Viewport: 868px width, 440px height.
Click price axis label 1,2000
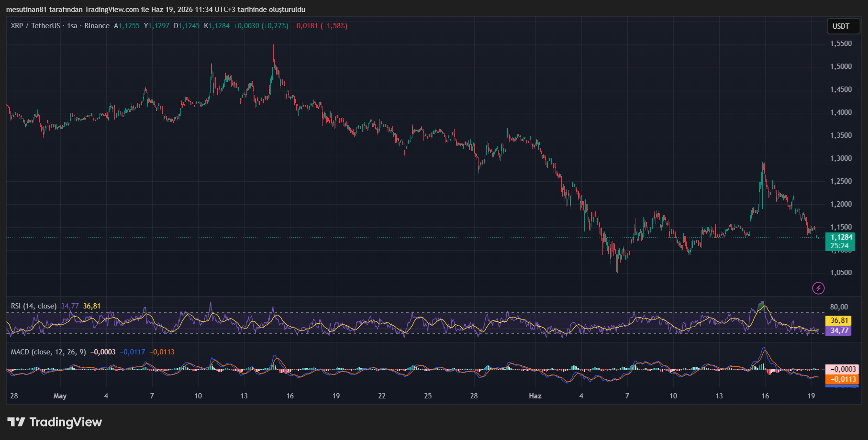point(841,204)
